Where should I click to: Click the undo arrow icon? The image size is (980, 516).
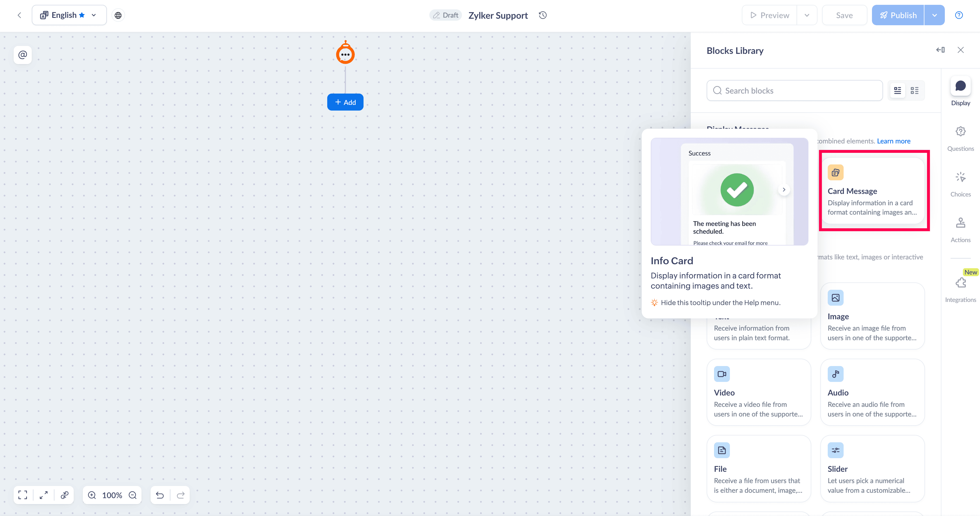pyautogui.click(x=160, y=495)
